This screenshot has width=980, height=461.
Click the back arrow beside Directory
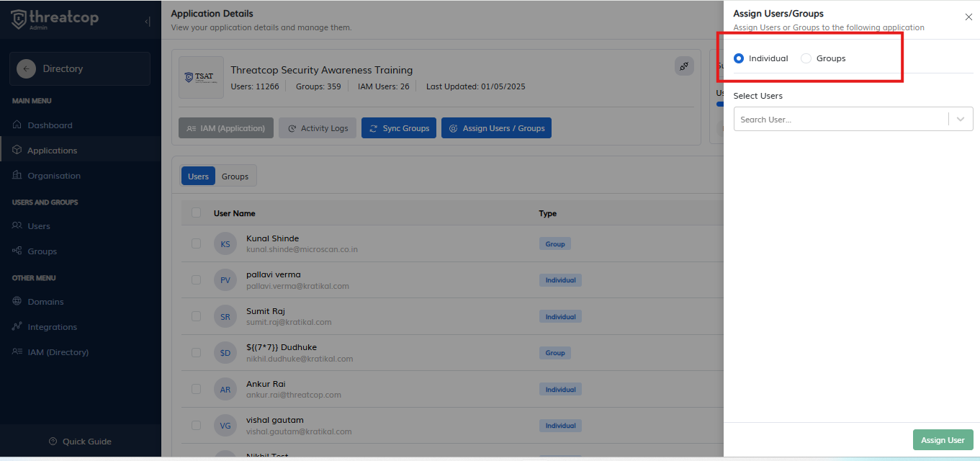click(27, 69)
